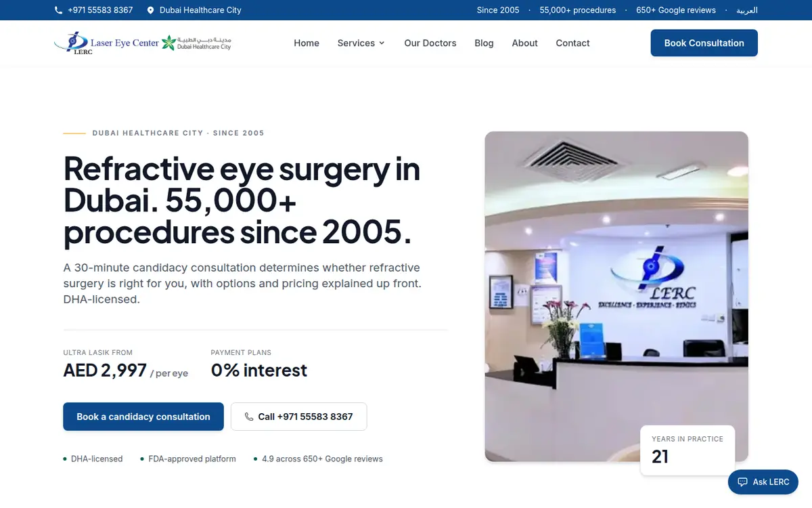Click the phone icon in Call button
Image resolution: width=812 pixels, height=508 pixels.
pos(249,417)
